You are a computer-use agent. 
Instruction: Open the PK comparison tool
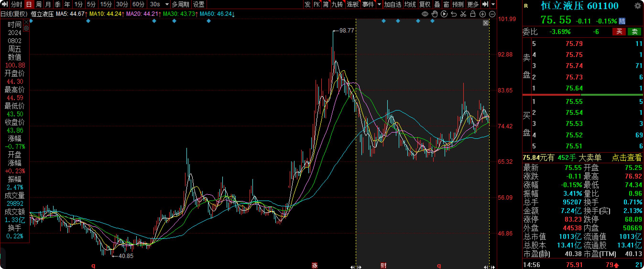tap(317, 4)
